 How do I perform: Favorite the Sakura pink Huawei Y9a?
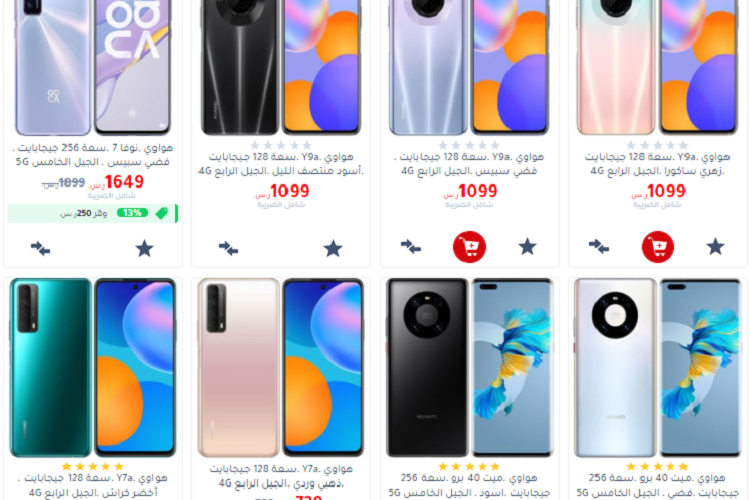(x=716, y=247)
